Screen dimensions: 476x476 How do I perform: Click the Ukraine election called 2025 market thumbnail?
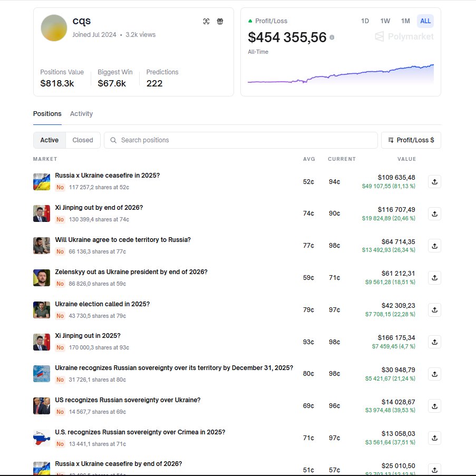[x=41, y=310]
